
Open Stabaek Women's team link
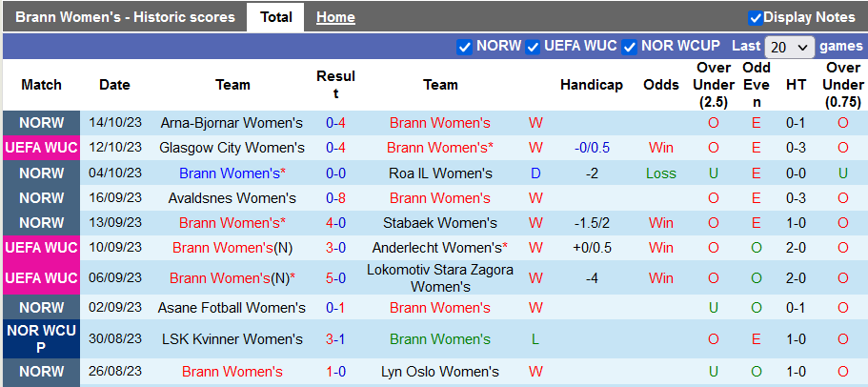(x=440, y=223)
